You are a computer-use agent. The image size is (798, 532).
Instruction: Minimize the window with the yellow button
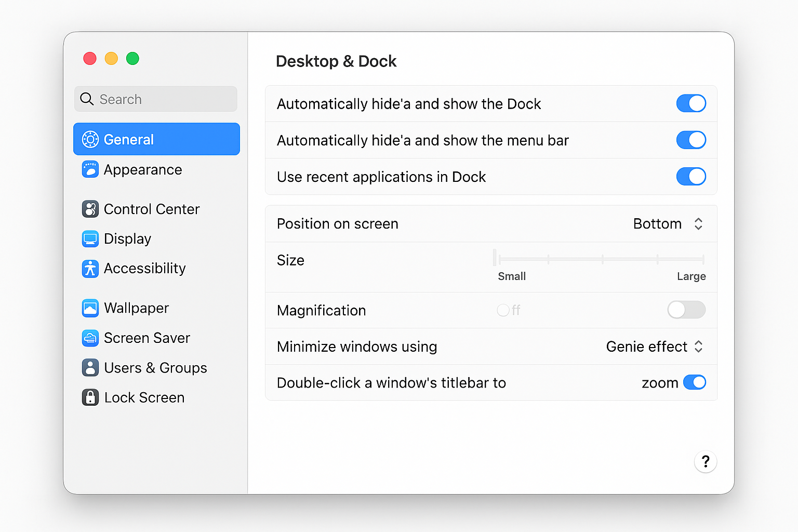click(111, 59)
